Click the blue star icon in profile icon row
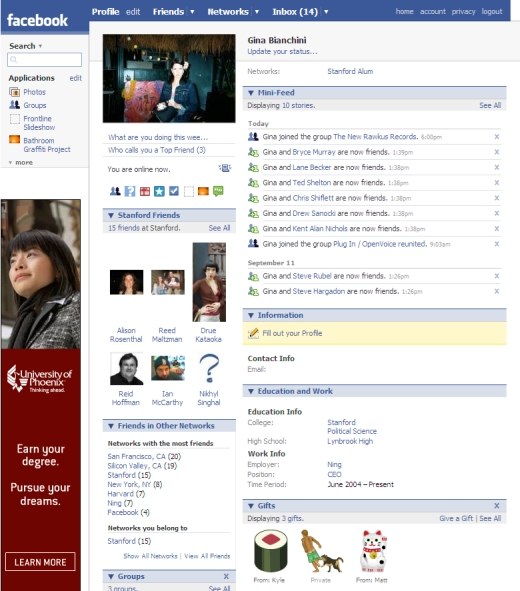Screen dimensions: 520x591 [x=159, y=191]
